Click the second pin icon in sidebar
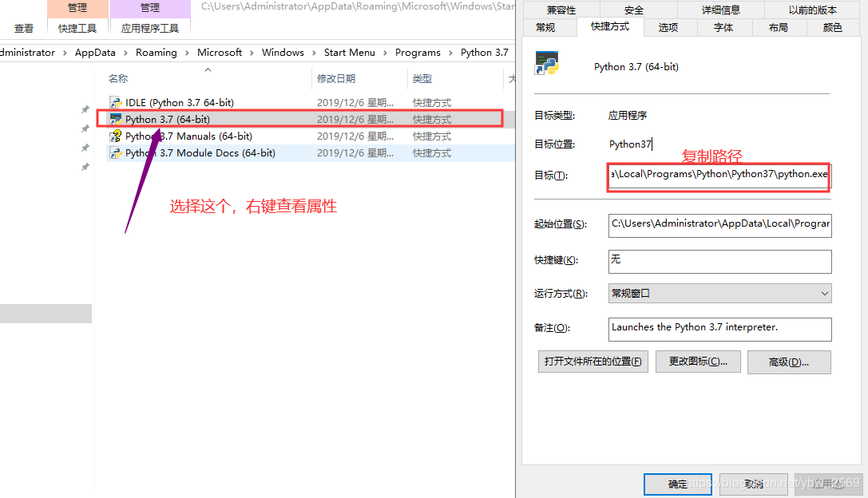868x498 pixels. 85,129
